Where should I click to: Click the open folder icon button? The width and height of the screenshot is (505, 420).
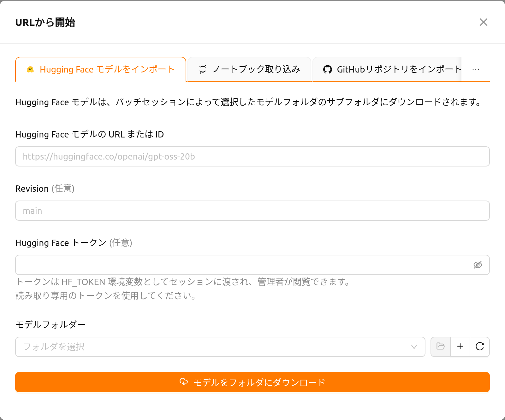coord(441,347)
